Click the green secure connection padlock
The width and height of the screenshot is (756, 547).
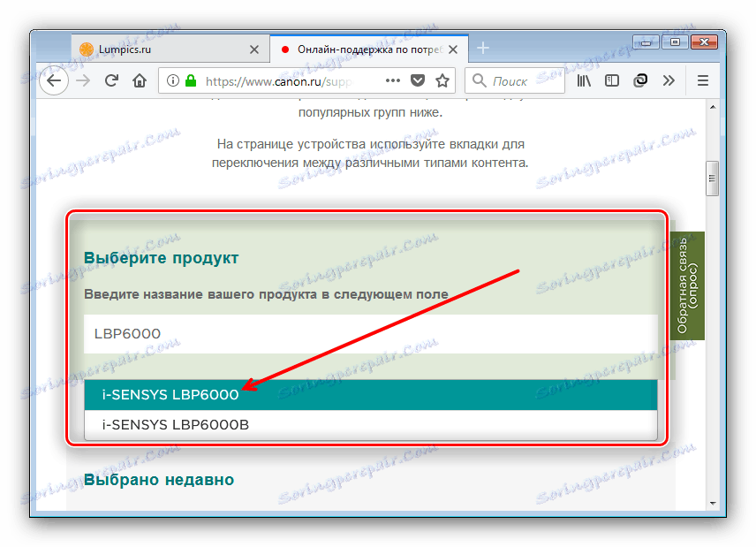191,80
